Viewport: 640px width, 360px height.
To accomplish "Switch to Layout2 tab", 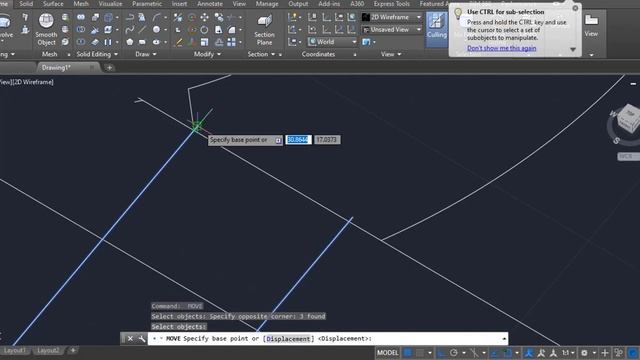I will pos(48,350).
